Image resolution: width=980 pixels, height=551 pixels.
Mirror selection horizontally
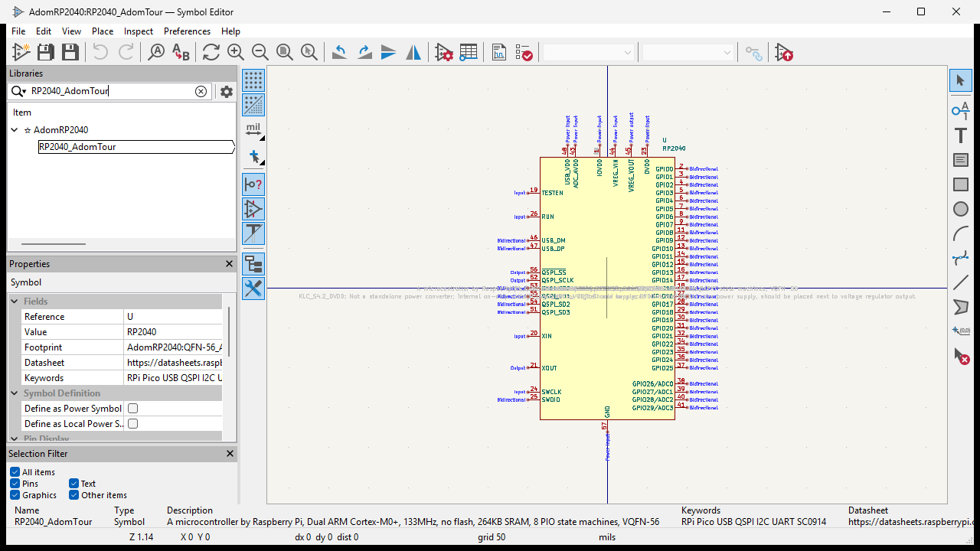point(413,52)
